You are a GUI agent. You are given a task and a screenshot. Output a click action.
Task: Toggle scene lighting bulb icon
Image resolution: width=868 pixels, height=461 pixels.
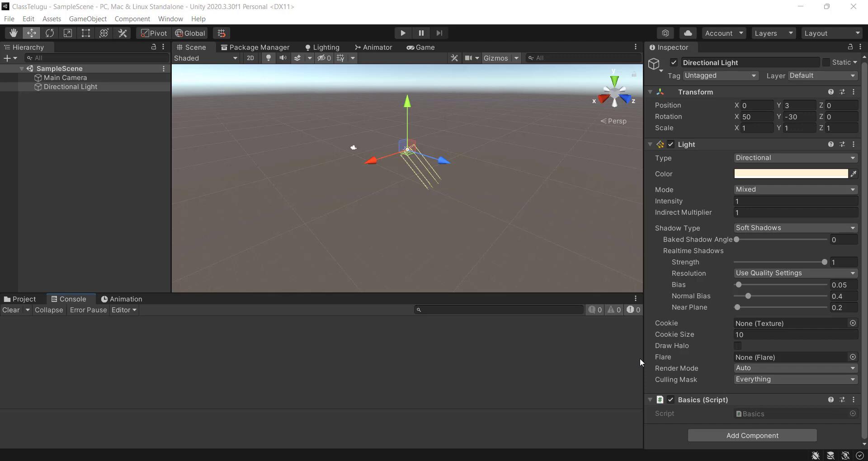click(268, 58)
